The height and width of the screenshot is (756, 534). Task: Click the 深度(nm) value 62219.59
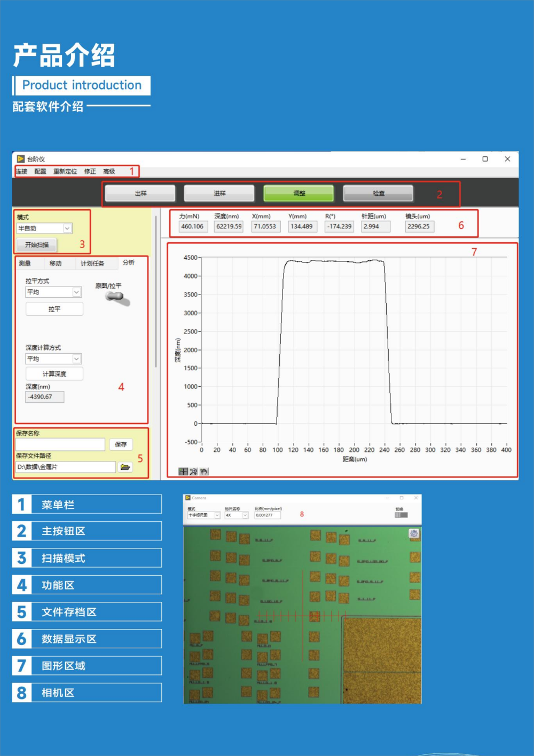point(229,227)
